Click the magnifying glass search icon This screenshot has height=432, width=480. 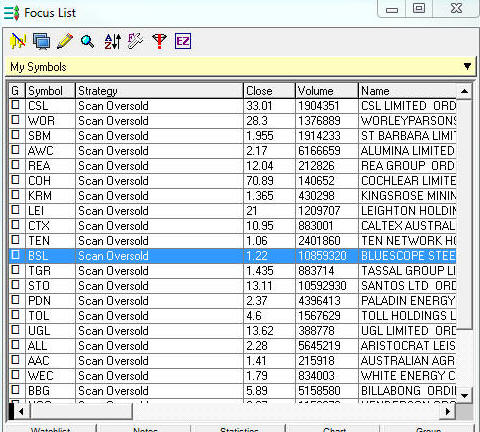click(87, 41)
